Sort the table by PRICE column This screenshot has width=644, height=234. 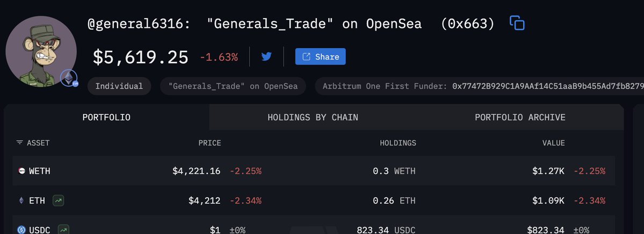click(x=210, y=143)
